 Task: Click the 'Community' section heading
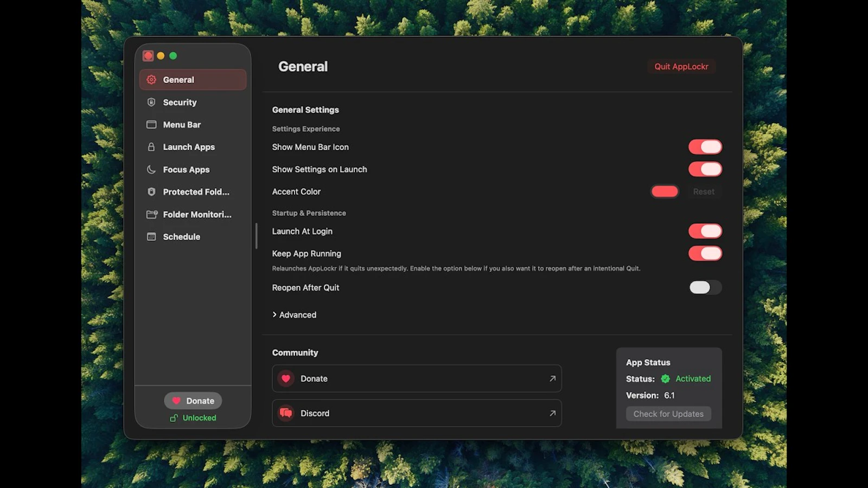click(295, 352)
